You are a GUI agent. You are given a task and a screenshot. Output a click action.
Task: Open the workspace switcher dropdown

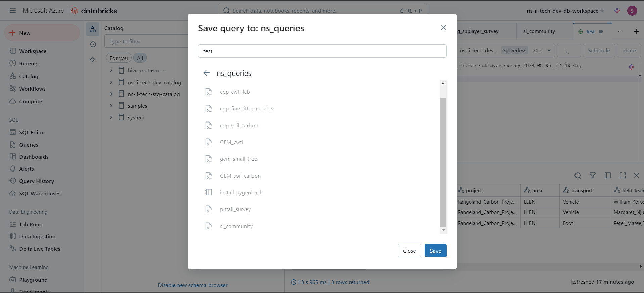[x=565, y=11]
